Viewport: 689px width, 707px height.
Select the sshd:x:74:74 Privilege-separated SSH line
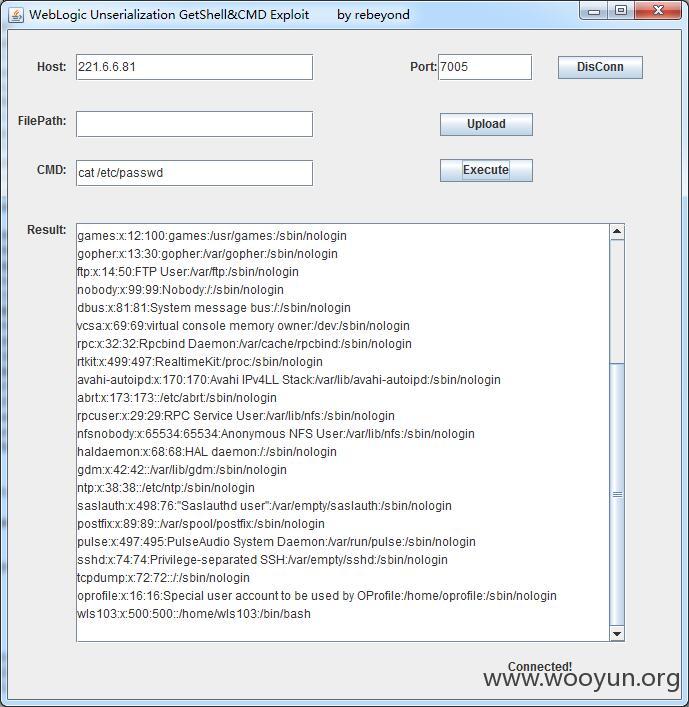(x=262, y=560)
